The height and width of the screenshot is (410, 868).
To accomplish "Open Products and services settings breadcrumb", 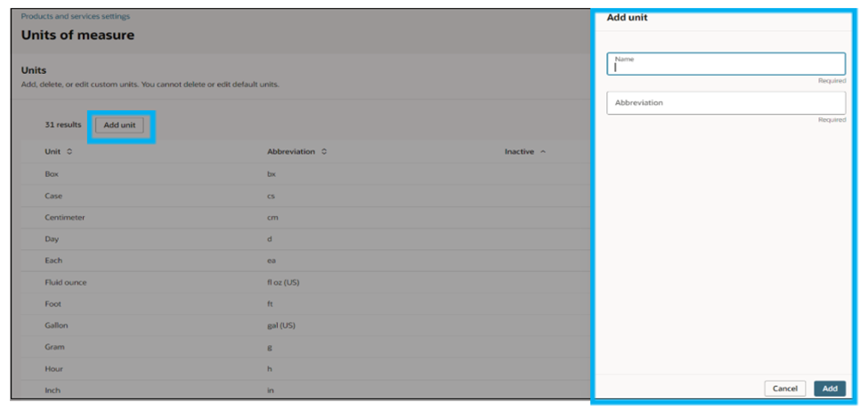I will tap(76, 17).
